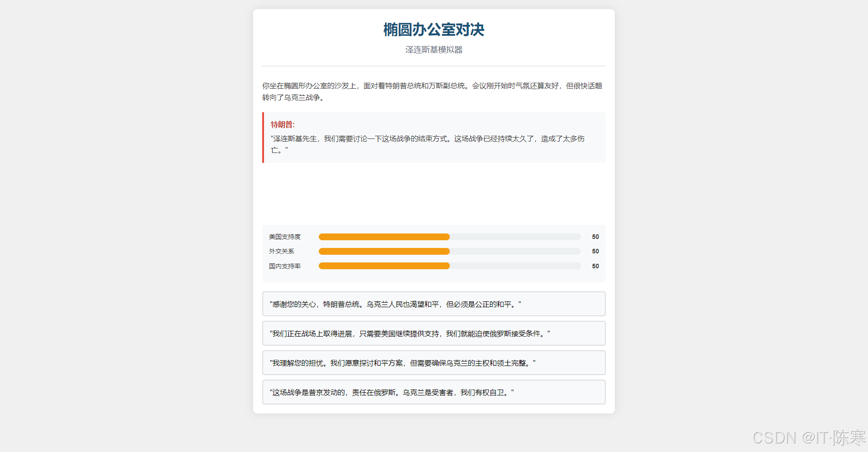Screen dimensions: 868x452
Task: Click the 美国支持度 progress bar
Action: [449, 237]
